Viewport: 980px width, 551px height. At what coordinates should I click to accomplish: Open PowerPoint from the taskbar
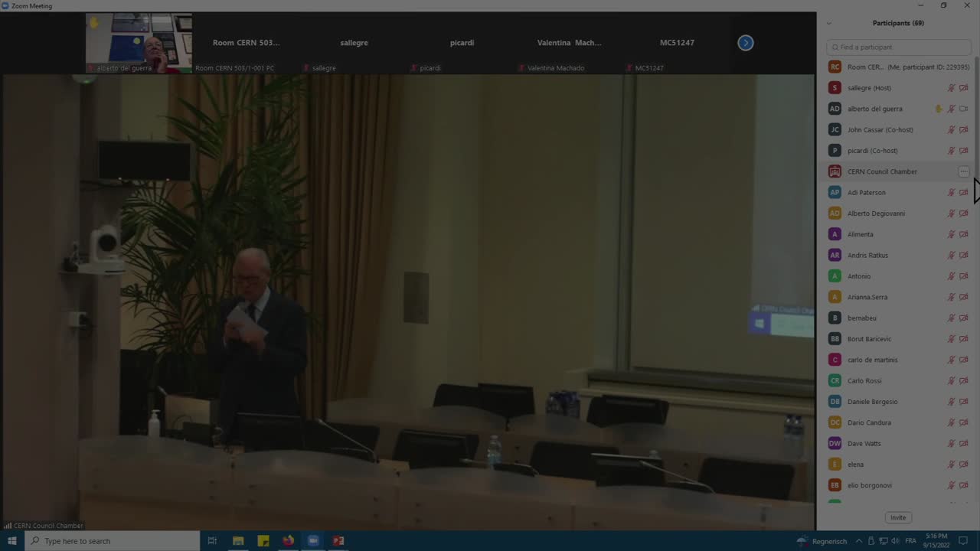coord(338,541)
